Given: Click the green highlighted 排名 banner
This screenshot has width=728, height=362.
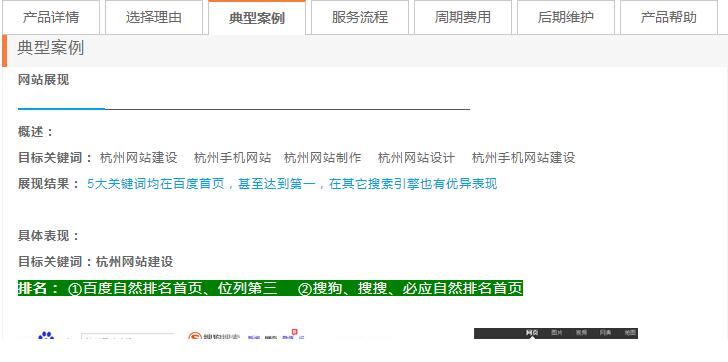Looking at the screenshot, I should coord(270,288).
